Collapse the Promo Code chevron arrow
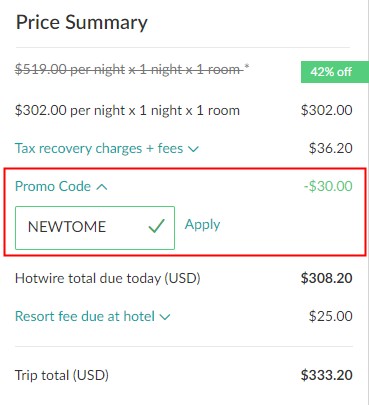The height and width of the screenshot is (405, 369). click(x=102, y=187)
